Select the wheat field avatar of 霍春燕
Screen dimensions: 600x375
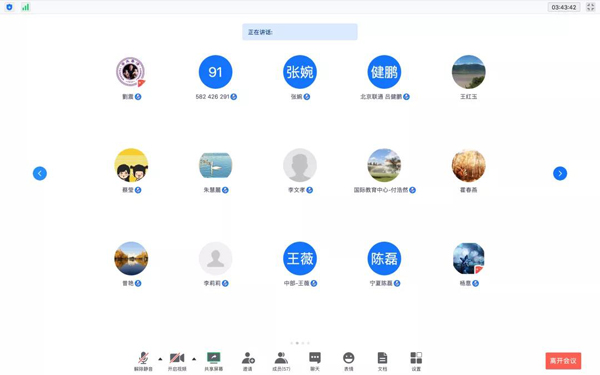click(469, 165)
